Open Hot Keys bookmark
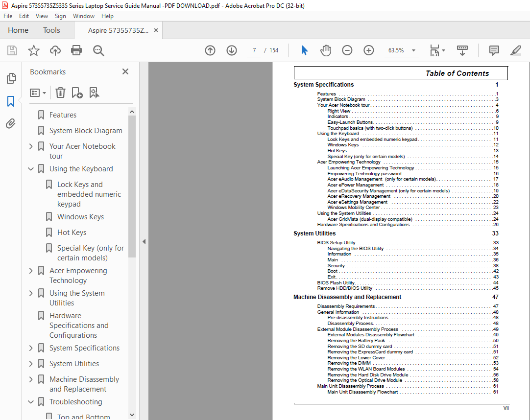This screenshot has width=530, height=420. [x=72, y=233]
